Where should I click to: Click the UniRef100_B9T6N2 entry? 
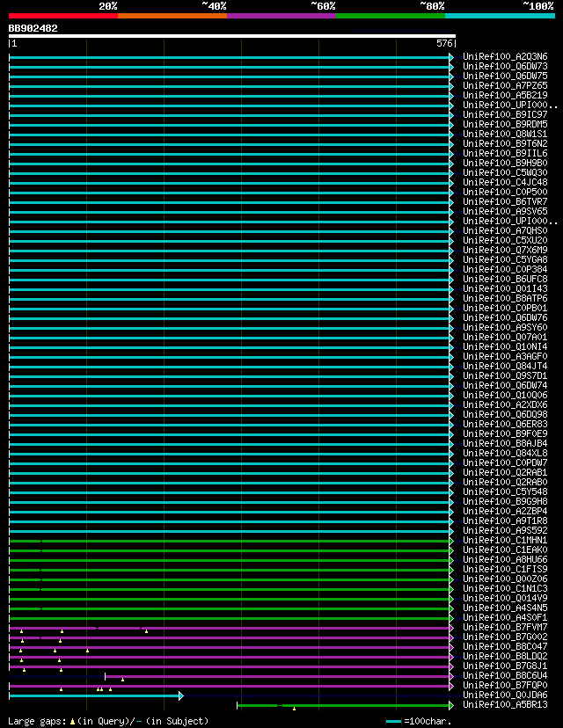click(x=505, y=143)
